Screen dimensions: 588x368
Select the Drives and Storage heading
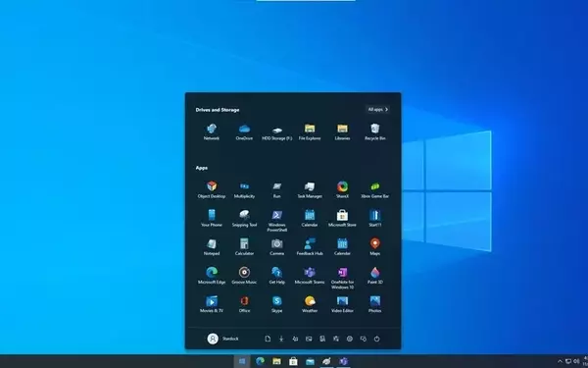pos(218,110)
